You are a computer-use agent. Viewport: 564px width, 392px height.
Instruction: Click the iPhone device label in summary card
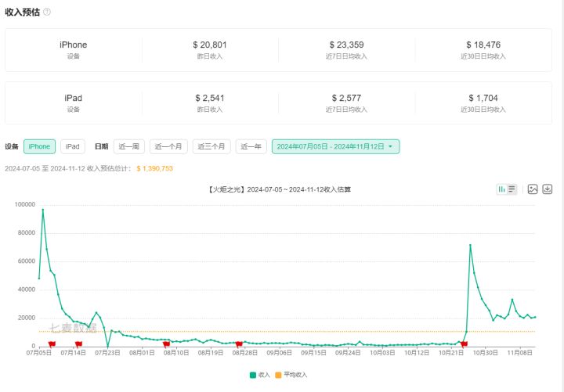point(74,45)
